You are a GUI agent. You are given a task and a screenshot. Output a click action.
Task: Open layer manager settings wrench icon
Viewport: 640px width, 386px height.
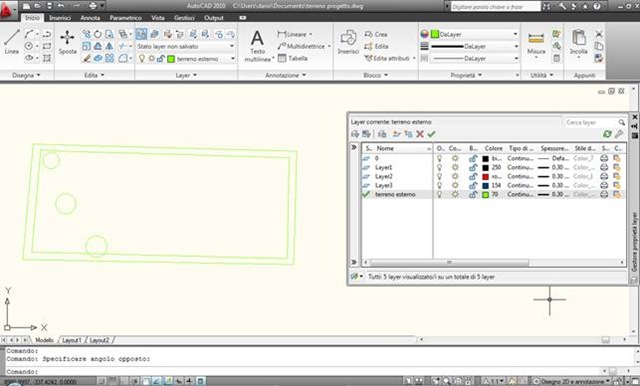[619, 134]
